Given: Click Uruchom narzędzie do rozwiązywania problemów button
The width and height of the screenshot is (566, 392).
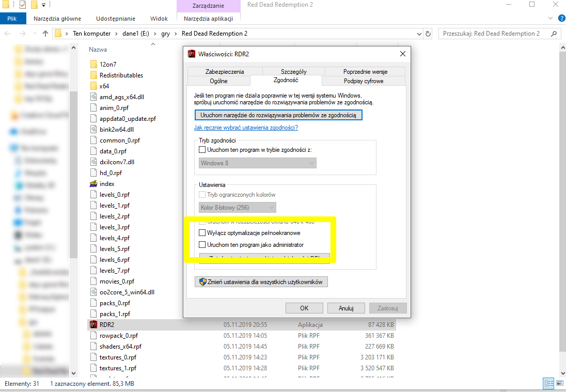Looking at the screenshot, I should point(278,115).
